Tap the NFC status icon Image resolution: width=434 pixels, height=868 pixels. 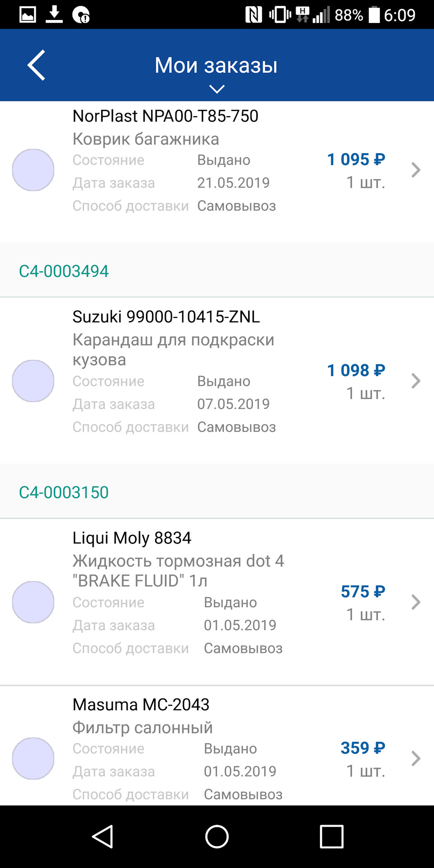pos(254,14)
